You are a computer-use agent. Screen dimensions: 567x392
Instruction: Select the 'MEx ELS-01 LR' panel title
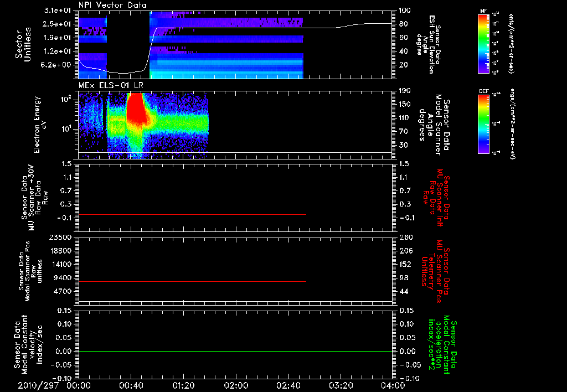(x=111, y=85)
